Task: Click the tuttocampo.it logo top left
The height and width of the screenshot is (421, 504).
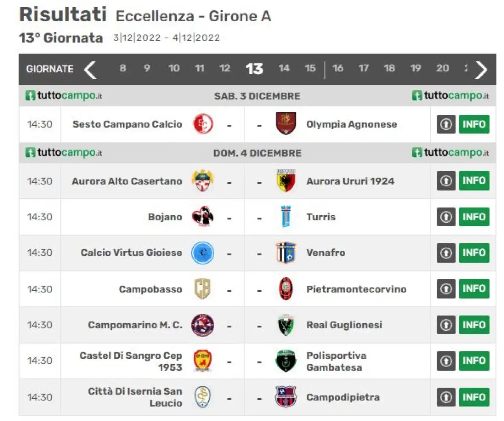Action: pyautogui.click(x=64, y=96)
